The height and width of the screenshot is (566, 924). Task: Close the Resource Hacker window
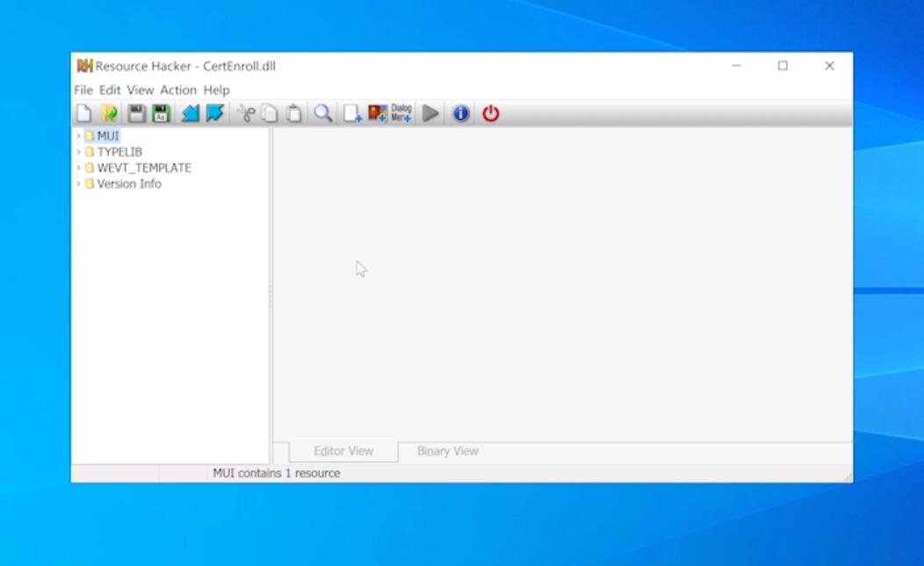coord(829,66)
